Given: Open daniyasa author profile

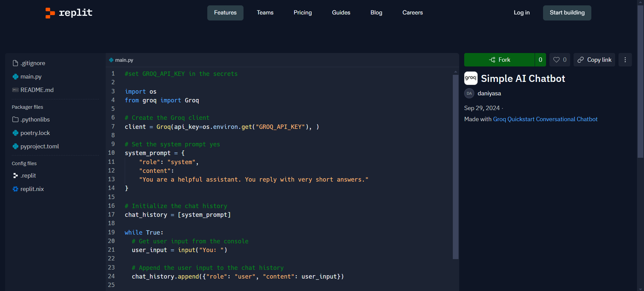Looking at the screenshot, I should click(x=489, y=93).
